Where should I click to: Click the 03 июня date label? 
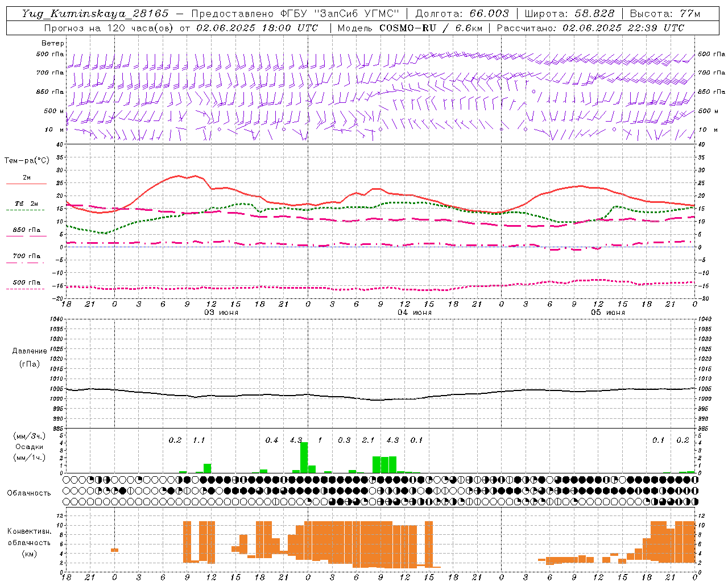(221, 313)
